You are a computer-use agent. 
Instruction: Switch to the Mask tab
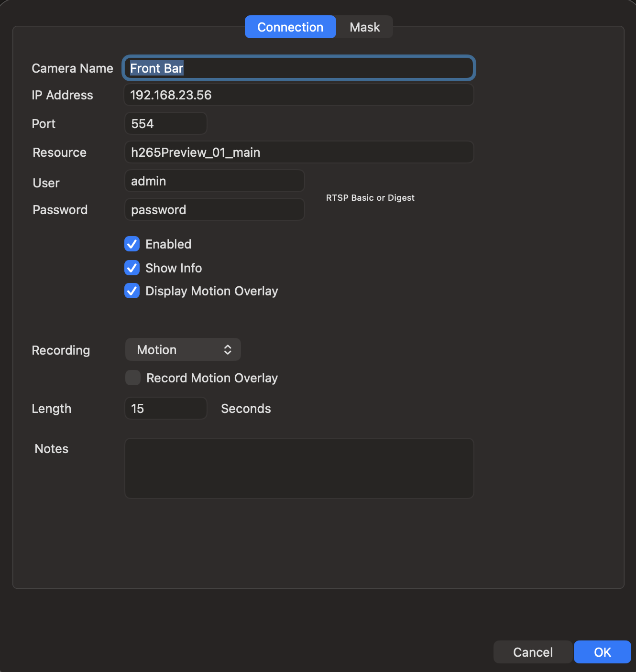coord(364,27)
